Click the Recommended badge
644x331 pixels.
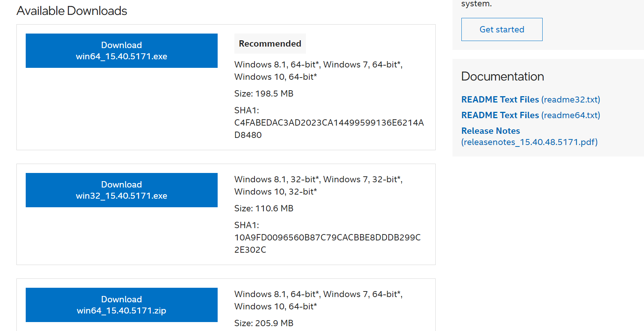coord(270,44)
